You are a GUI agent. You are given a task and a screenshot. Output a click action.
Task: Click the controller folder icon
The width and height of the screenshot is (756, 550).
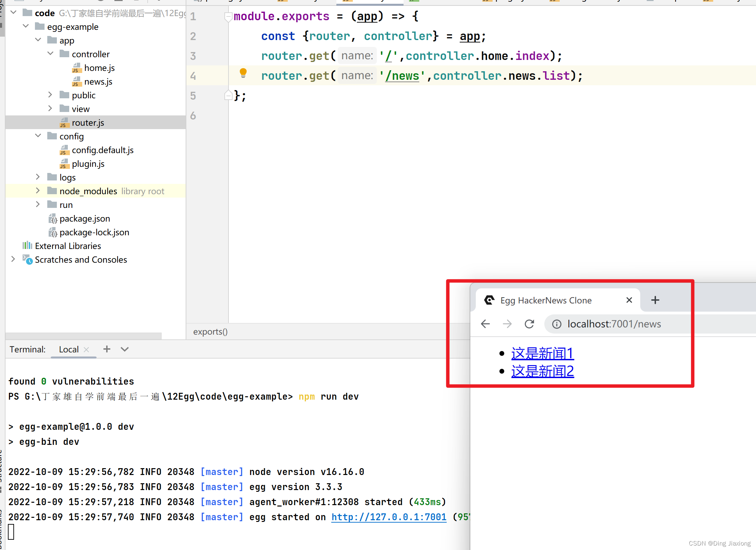tap(64, 53)
